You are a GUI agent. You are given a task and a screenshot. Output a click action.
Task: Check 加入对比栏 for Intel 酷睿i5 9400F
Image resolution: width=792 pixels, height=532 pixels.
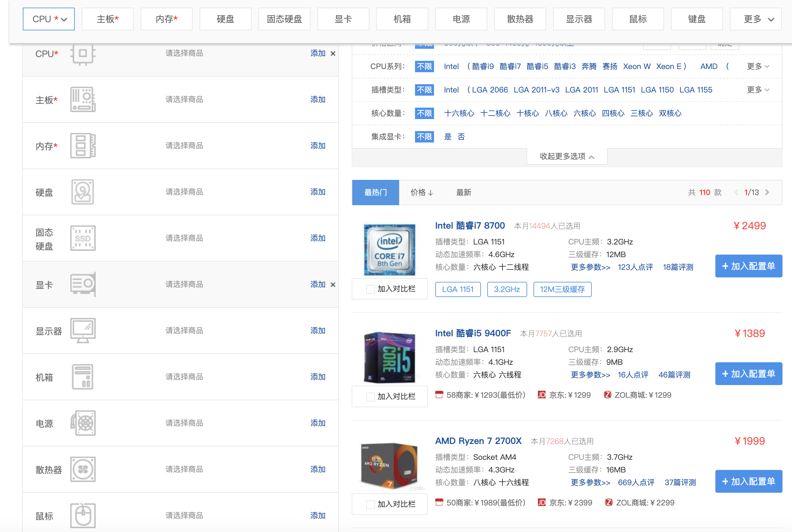(370, 396)
